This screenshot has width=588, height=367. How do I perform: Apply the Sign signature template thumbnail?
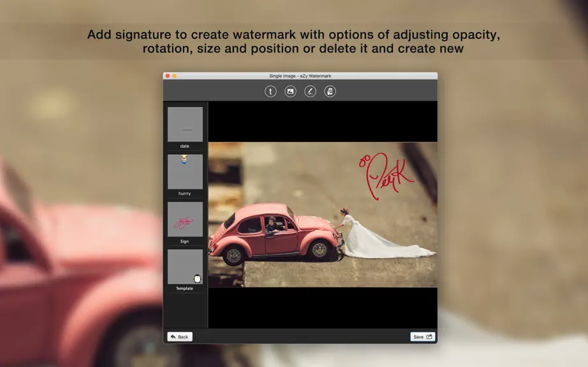coord(185,219)
